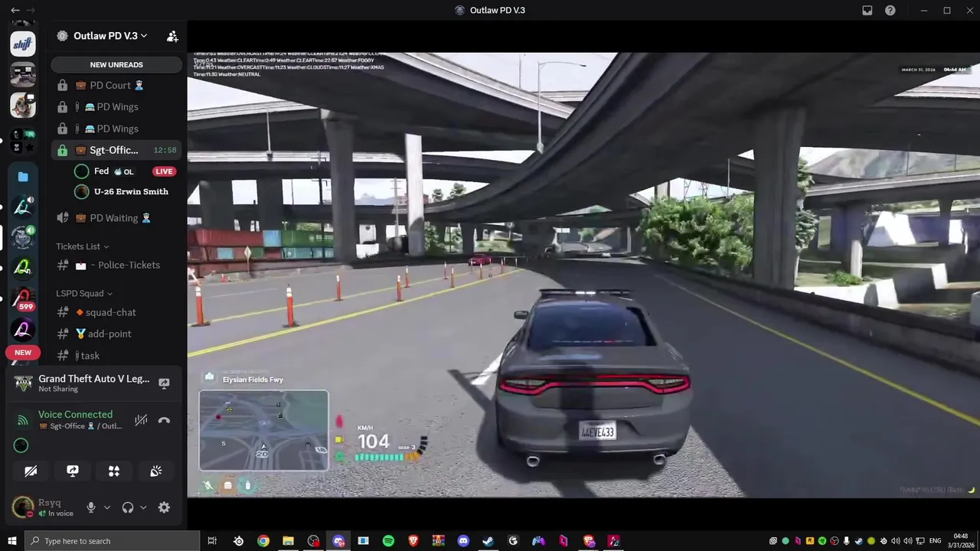The width and height of the screenshot is (980, 551).
Task: Open Steam from taskbar
Action: coord(488,541)
